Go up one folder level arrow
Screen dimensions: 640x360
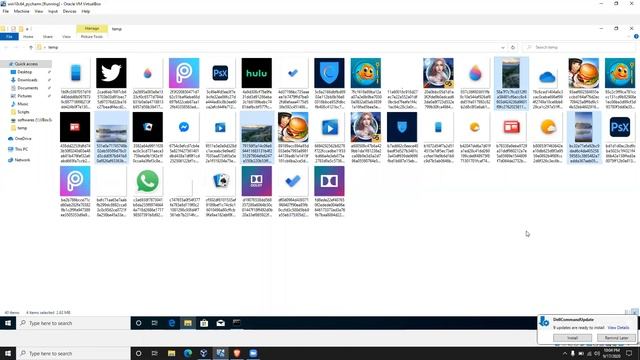31,47
